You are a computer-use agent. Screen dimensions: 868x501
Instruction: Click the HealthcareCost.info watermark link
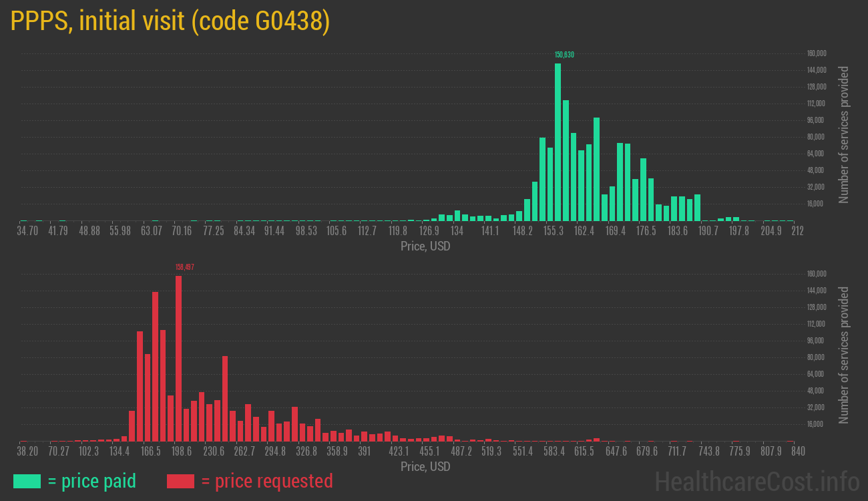(756, 481)
